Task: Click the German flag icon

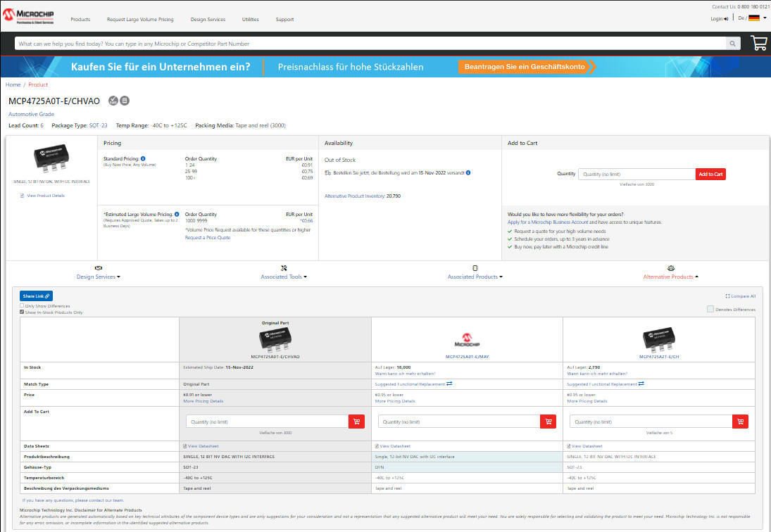Action: click(754, 18)
